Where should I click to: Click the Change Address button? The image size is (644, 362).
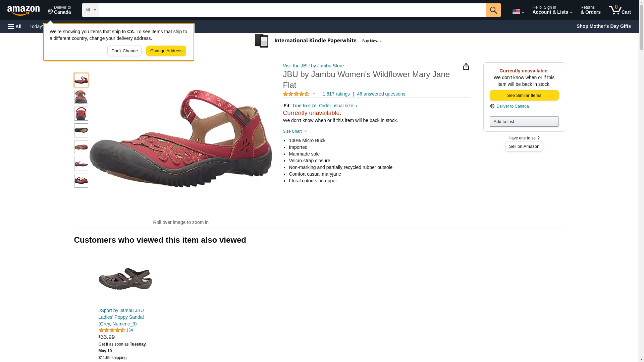(x=166, y=51)
